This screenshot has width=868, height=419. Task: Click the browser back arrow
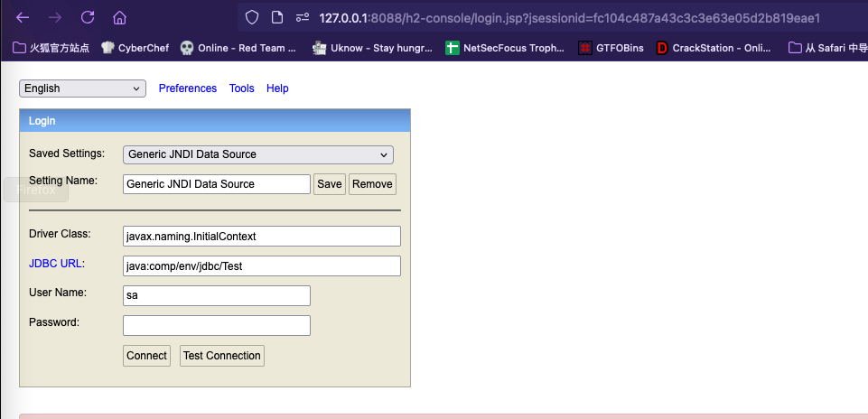pos(23,17)
